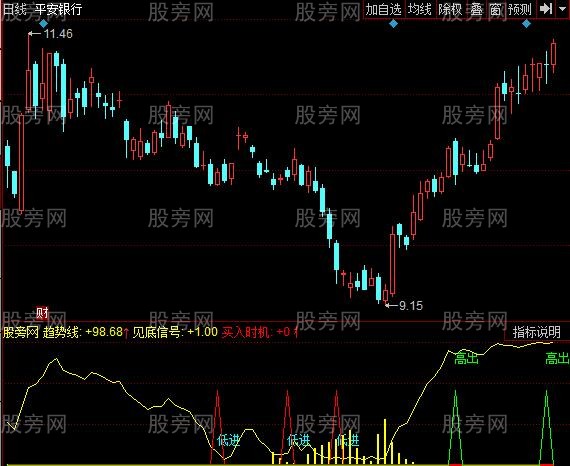The height and width of the screenshot is (466, 570).
Task: Open the 指标说明 indicator description
Action: click(x=537, y=332)
